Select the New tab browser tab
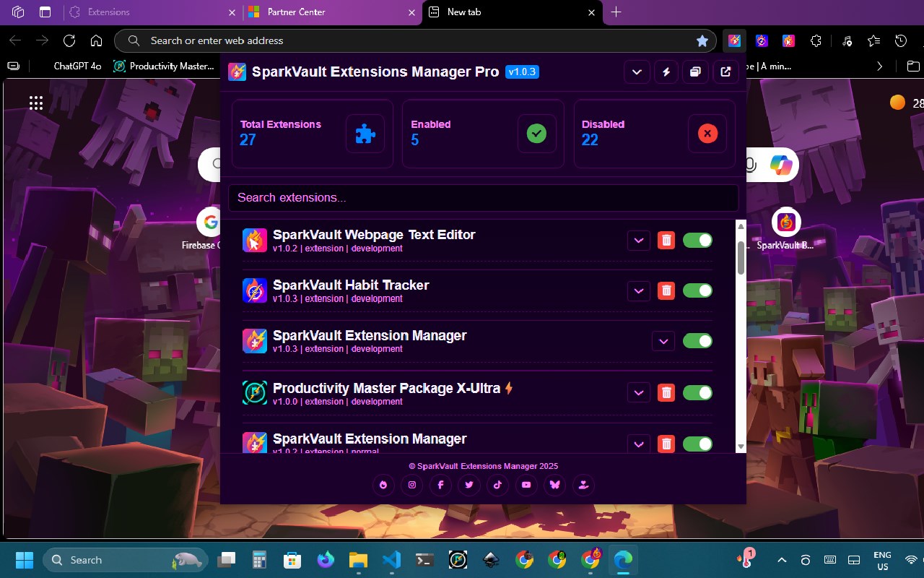This screenshot has width=924, height=578. click(512, 12)
